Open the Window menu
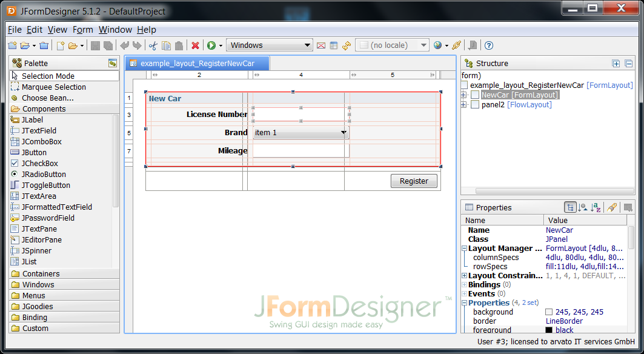644x354 pixels. (x=115, y=30)
